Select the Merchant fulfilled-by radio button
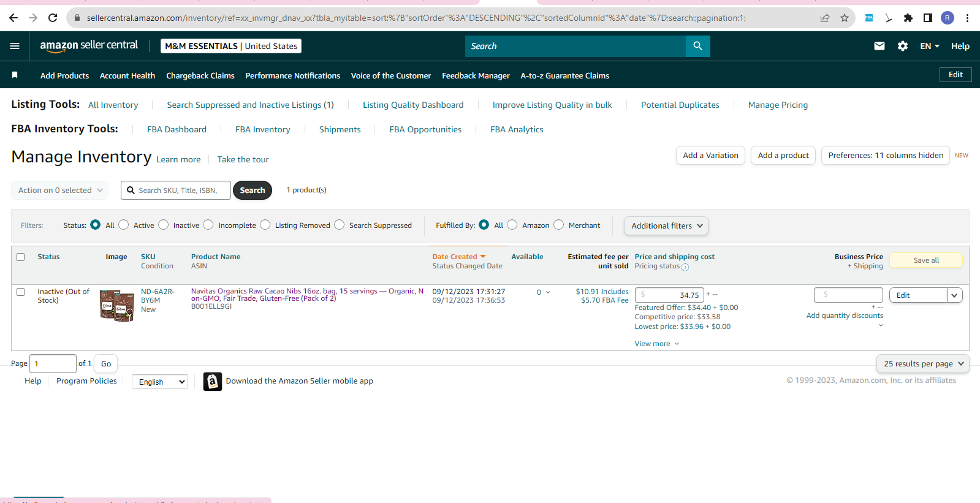Screen dimensions: 980x503 (x=559, y=225)
